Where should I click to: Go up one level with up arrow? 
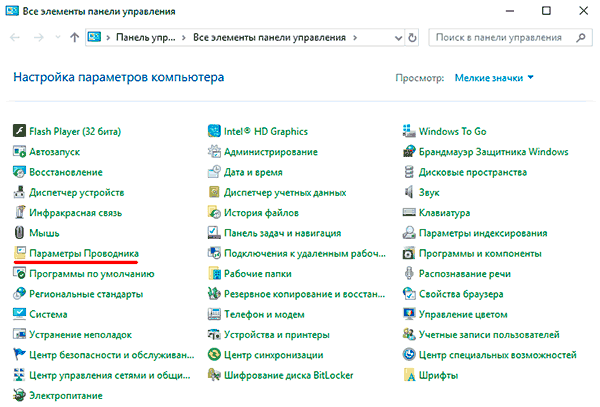(x=75, y=37)
